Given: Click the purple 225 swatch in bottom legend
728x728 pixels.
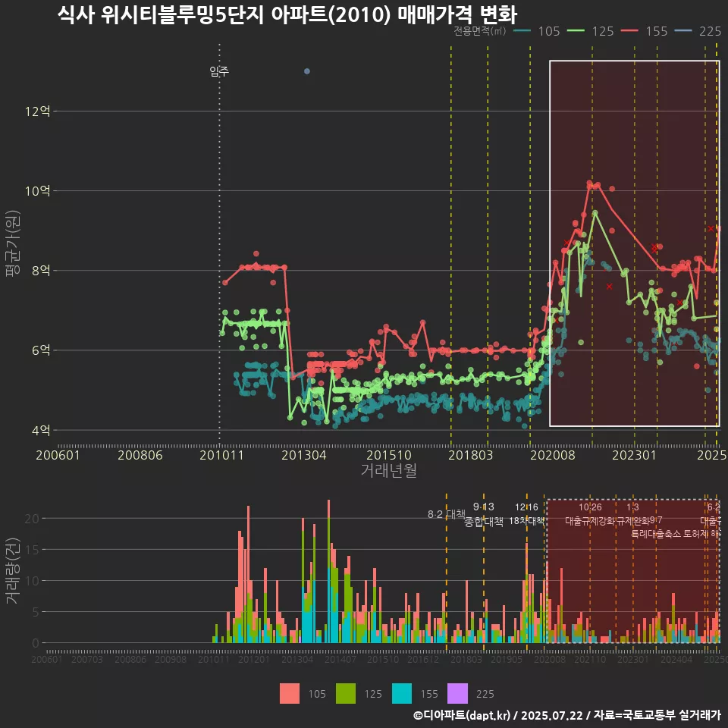Looking at the screenshot, I should tap(457, 693).
